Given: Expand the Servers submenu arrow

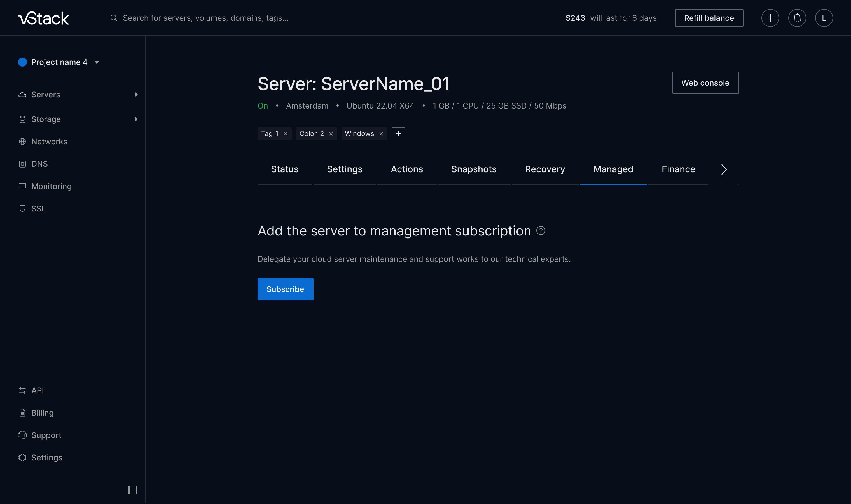Looking at the screenshot, I should pos(136,95).
